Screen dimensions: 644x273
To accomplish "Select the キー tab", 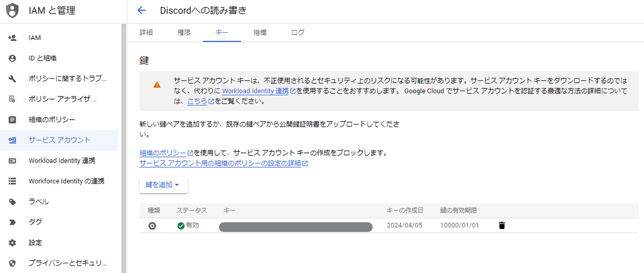I will coord(222,32).
